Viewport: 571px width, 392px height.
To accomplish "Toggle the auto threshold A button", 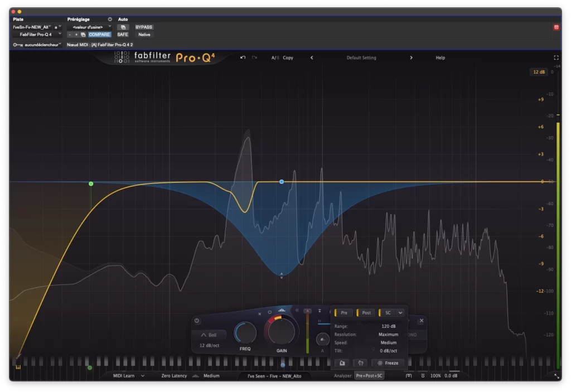I will (307, 311).
